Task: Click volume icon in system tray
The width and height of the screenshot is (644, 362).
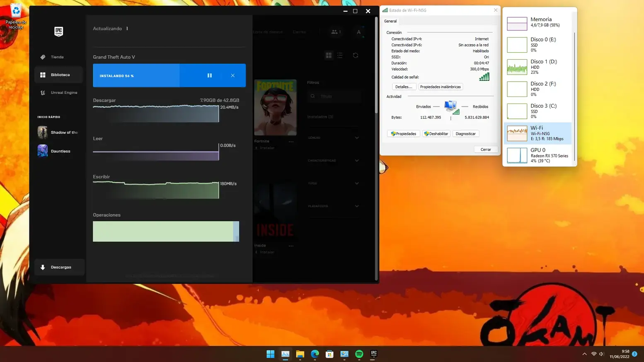Action: 601,354
